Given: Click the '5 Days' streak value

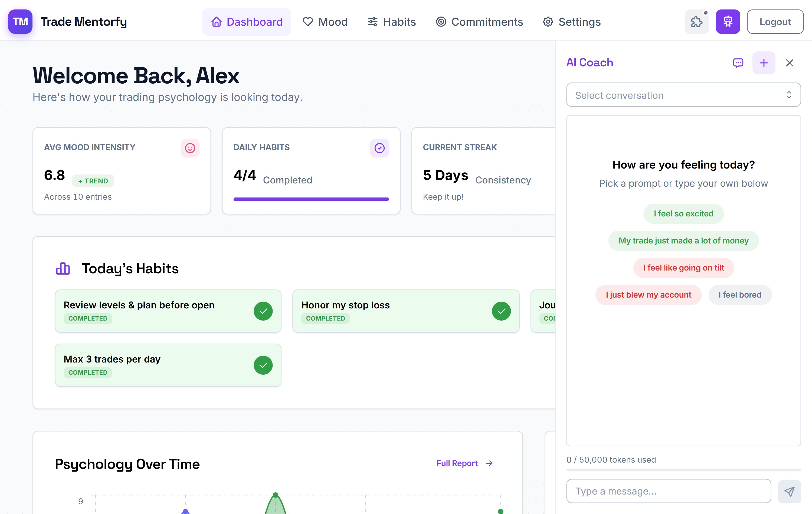Looking at the screenshot, I should click(446, 175).
